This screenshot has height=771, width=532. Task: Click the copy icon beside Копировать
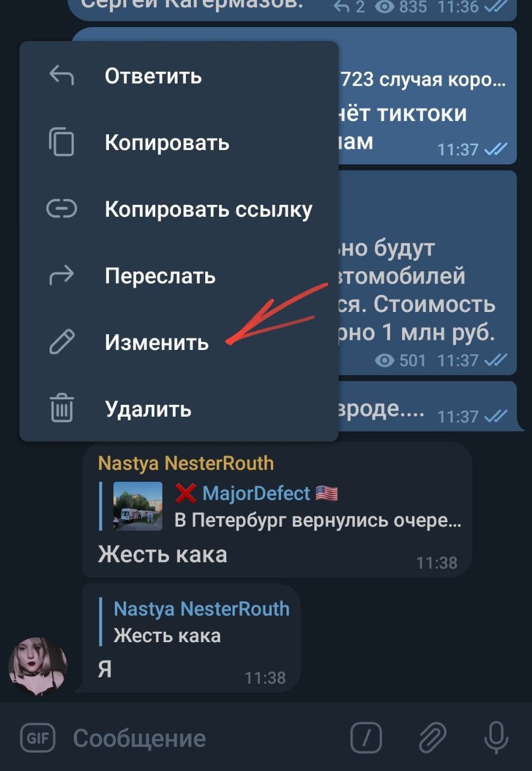[x=61, y=143]
